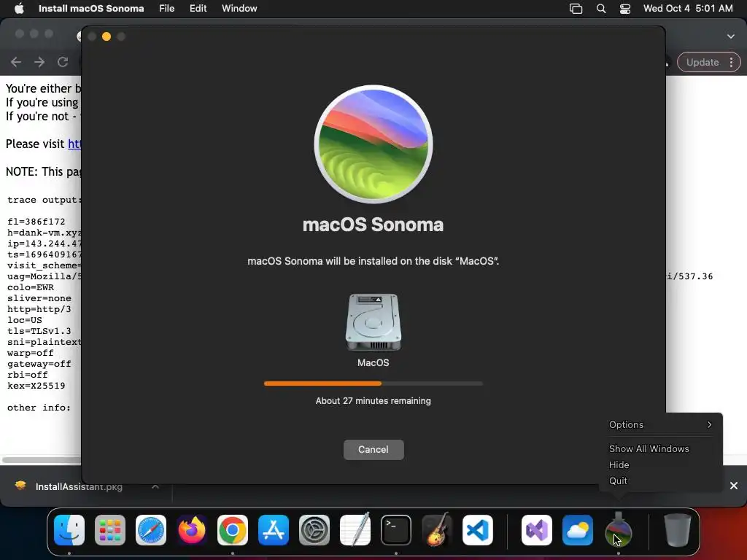747x560 pixels.
Task: Click the 'loc=US' trace line
Action: pos(25,320)
